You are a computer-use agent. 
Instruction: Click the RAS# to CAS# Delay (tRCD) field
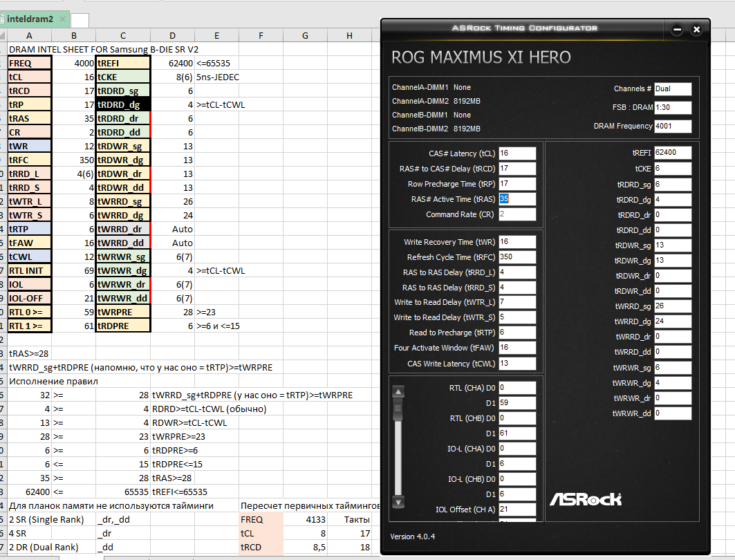[x=517, y=169]
